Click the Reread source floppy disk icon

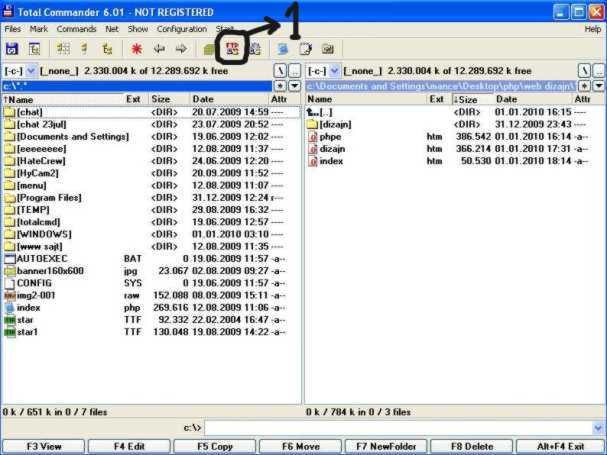point(12,49)
